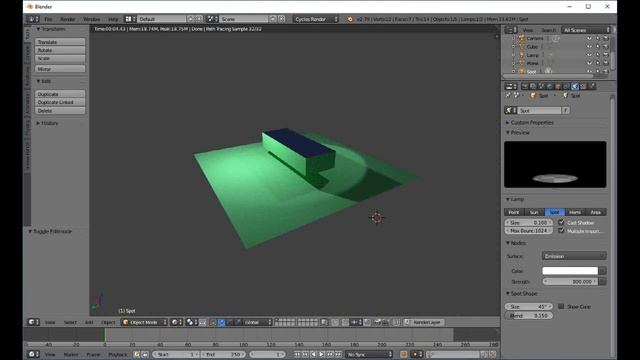Open the Object Mode dropdown
Screen dimensions: 640x360
[144, 322]
